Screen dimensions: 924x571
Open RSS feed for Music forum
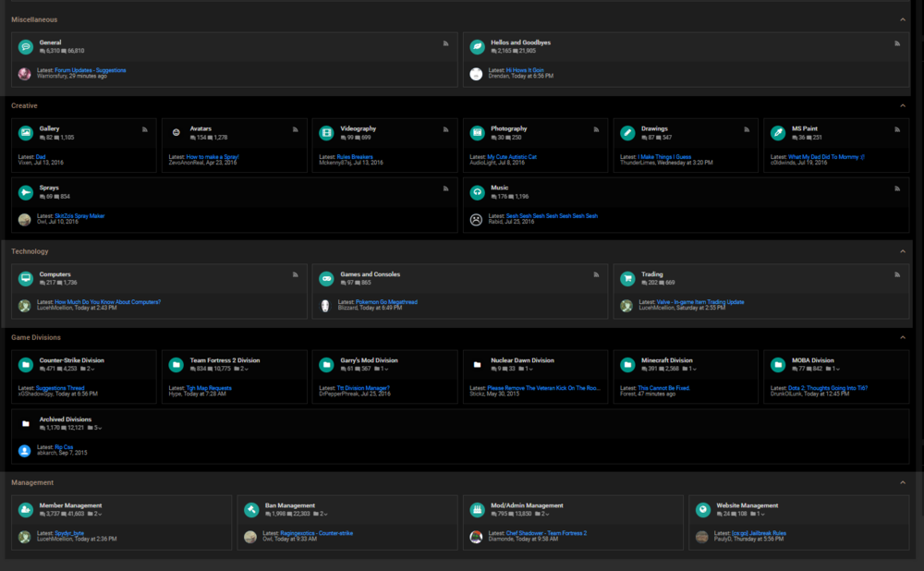897,188
